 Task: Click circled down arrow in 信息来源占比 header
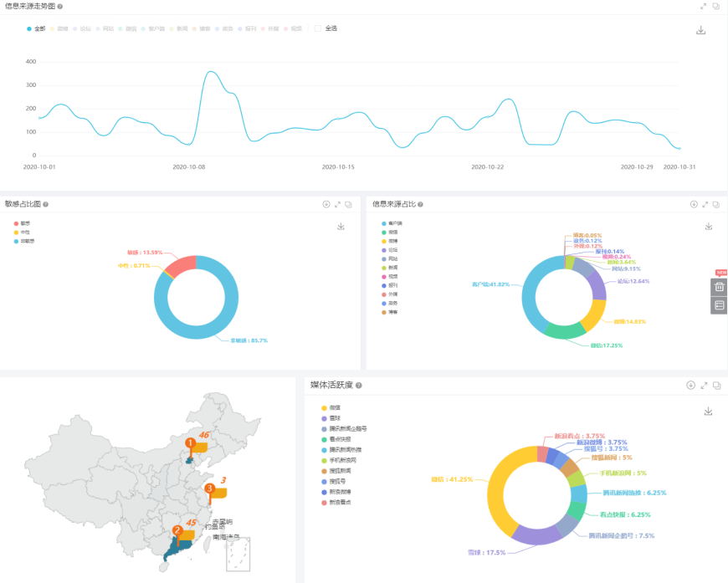693,204
